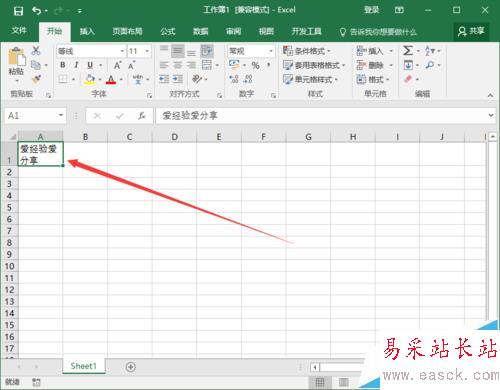Select the column D header

coord(174,137)
